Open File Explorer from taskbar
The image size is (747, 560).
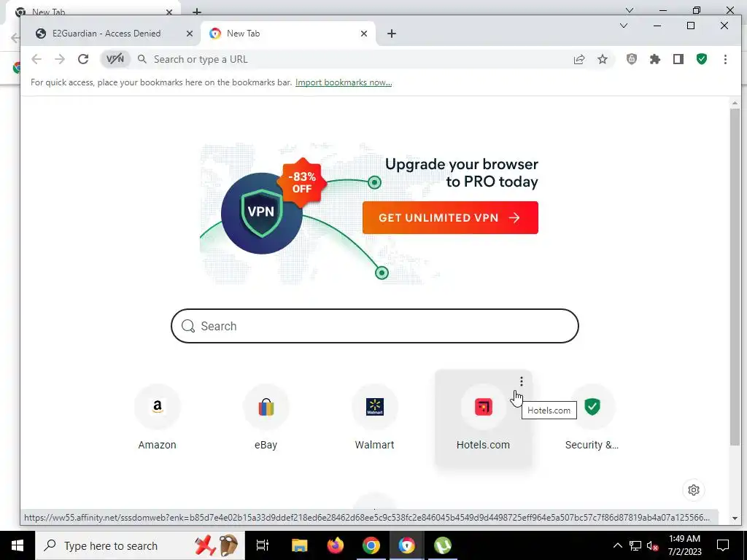point(300,545)
